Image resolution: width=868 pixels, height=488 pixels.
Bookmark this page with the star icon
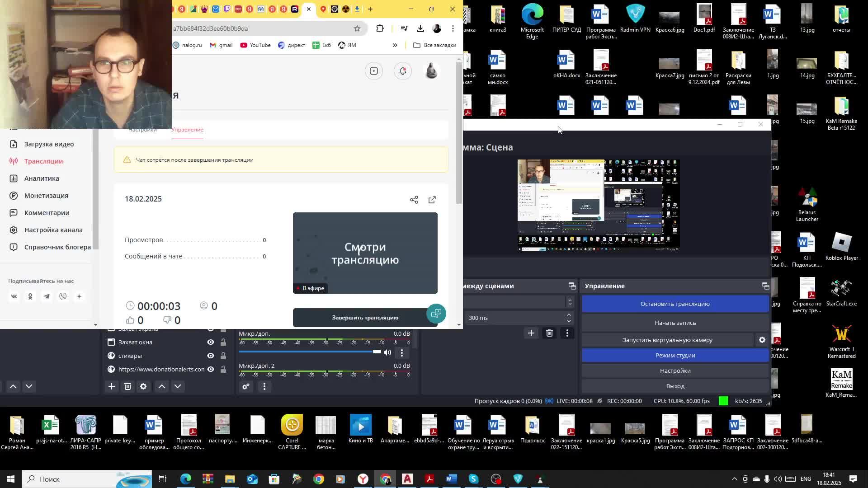click(x=357, y=28)
